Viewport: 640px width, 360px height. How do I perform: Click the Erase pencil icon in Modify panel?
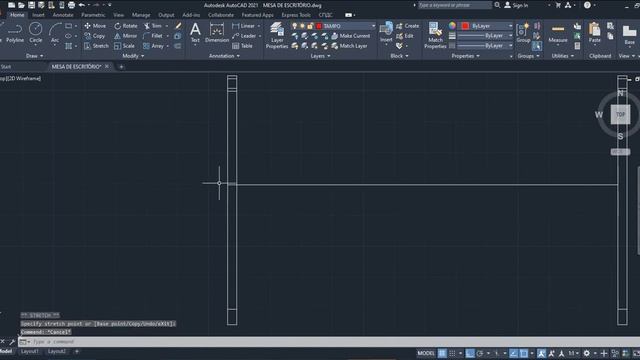point(178,26)
